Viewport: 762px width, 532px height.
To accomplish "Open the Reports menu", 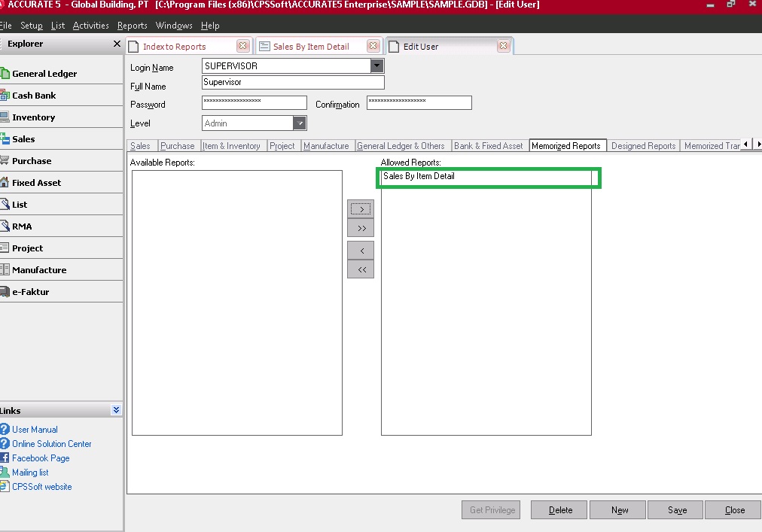I will [133, 26].
